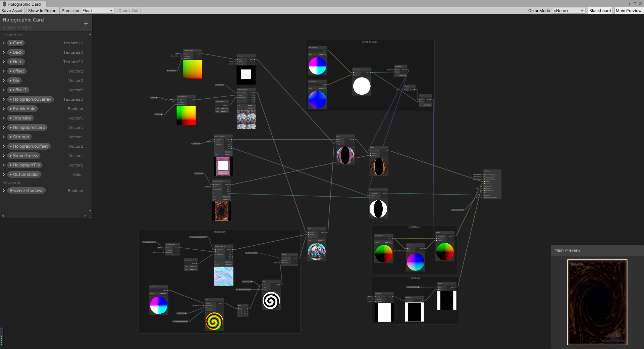Click the blue sphere Normal Vector preview
Image resolution: width=644 pixels, height=349 pixels.
(x=317, y=100)
